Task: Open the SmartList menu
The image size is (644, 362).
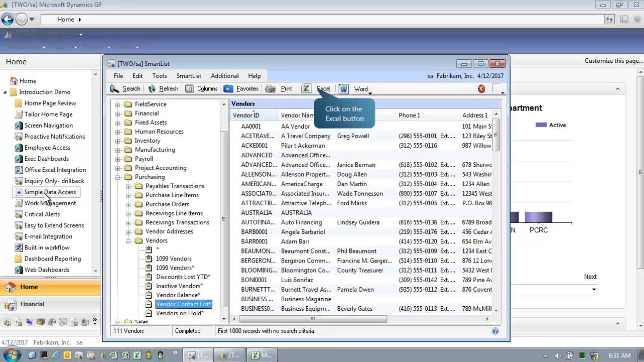Action: click(x=189, y=76)
